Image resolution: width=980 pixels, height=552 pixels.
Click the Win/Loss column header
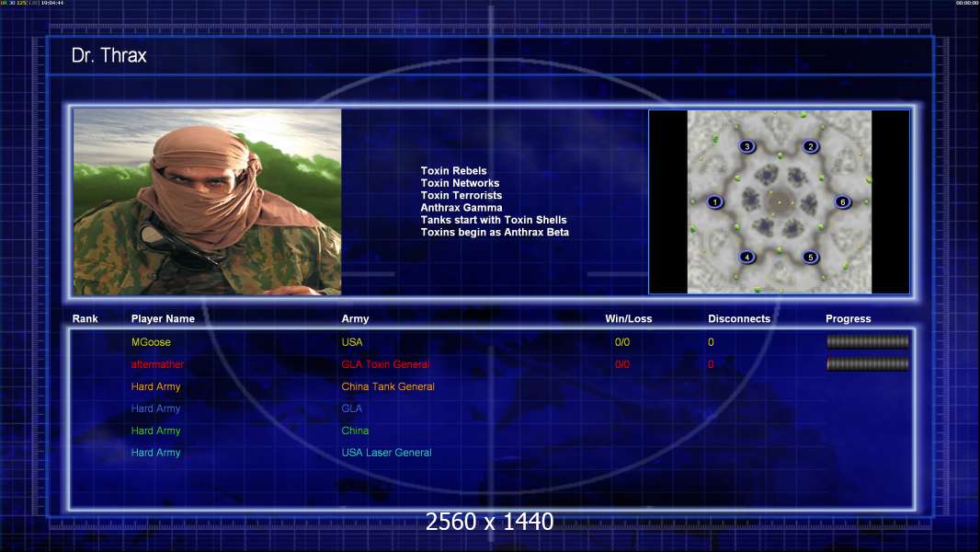[x=628, y=319]
